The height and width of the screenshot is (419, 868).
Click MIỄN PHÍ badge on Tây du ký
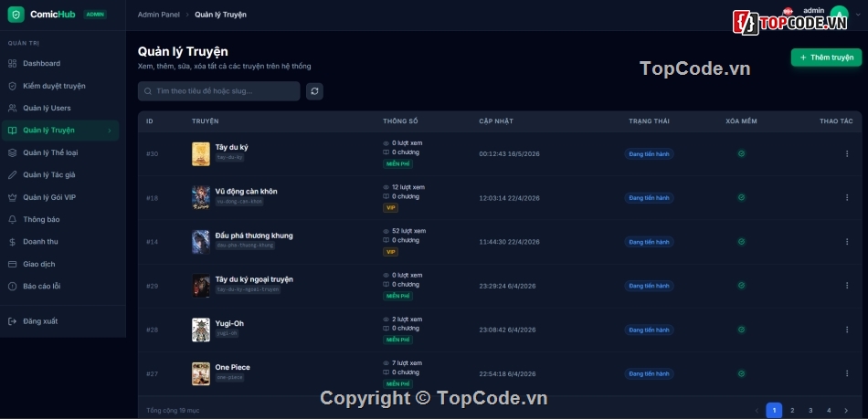[x=398, y=163]
